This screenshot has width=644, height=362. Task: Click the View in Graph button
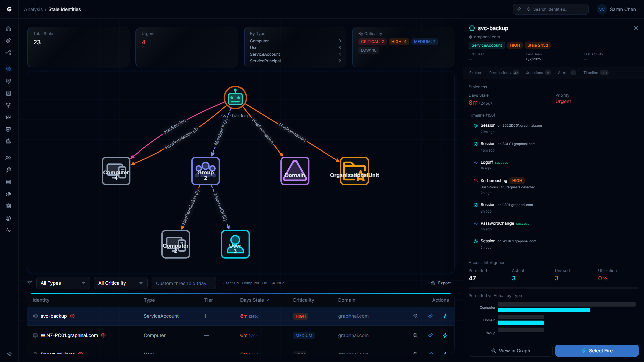click(510, 351)
